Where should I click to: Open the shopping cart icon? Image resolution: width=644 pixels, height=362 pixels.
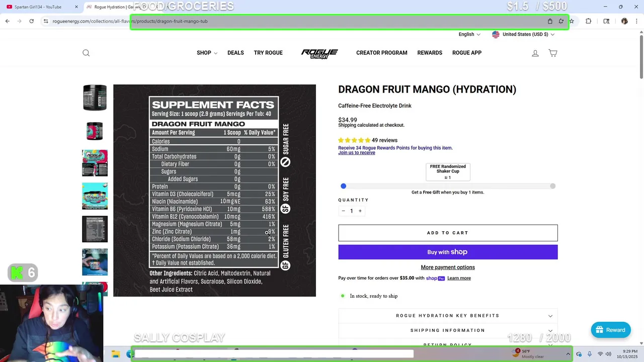click(552, 53)
